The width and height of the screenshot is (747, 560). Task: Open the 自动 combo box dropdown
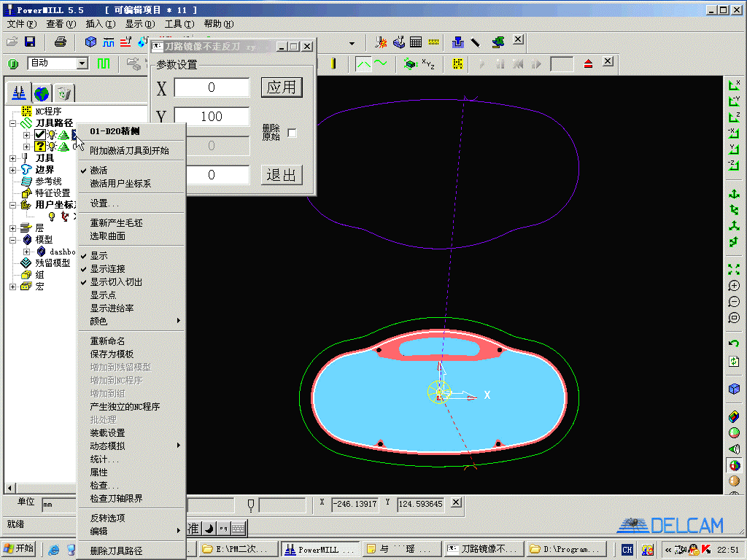pyautogui.click(x=82, y=63)
